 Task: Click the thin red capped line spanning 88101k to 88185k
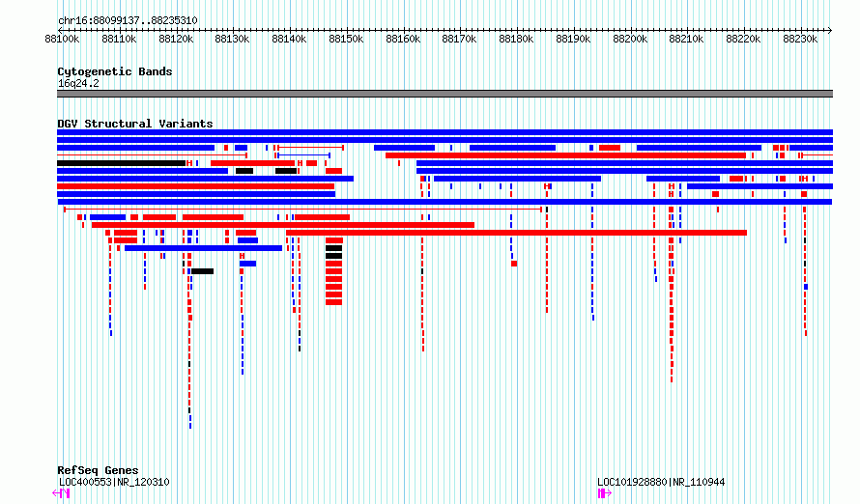pyautogui.click(x=302, y=210)
